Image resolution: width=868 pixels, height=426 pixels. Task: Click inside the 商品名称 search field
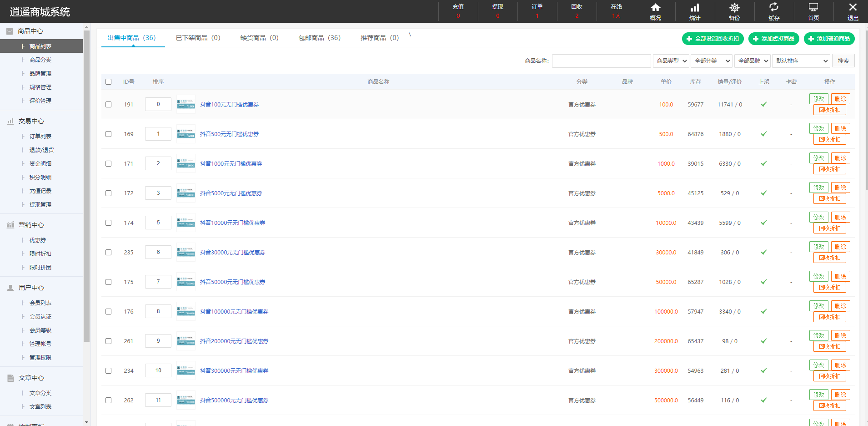tap(601, 61)
